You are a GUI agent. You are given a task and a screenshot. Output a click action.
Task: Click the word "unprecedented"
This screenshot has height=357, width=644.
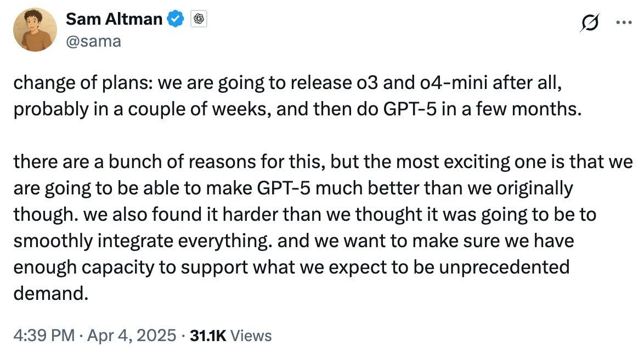click(504, 267)
